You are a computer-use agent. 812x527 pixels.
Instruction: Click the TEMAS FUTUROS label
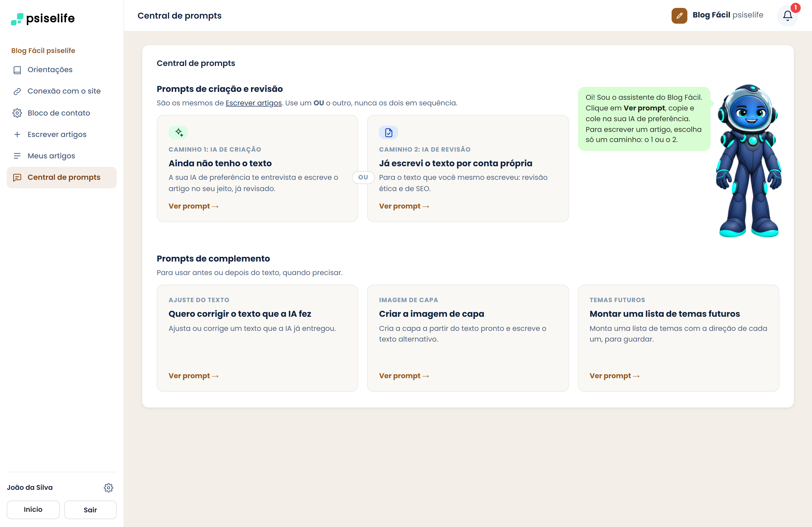617,300
